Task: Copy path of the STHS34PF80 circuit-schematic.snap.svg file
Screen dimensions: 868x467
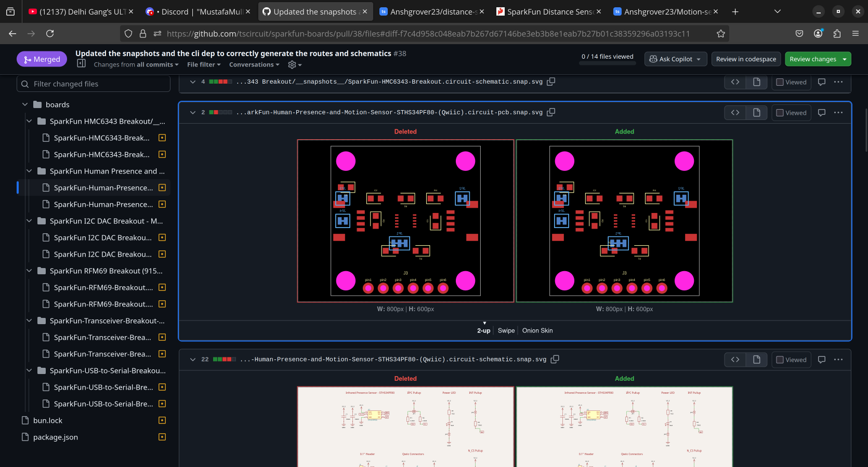Action: [x=555, y=359]
